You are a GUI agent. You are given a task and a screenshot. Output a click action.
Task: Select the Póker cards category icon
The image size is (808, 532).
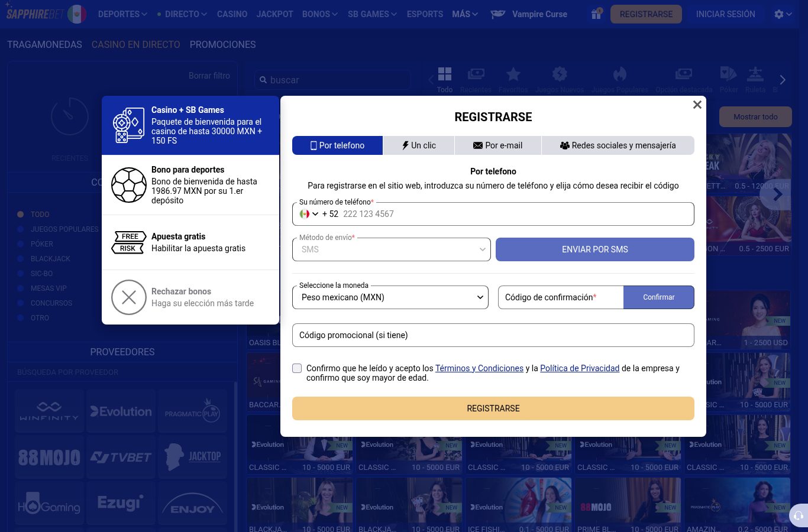729,80
